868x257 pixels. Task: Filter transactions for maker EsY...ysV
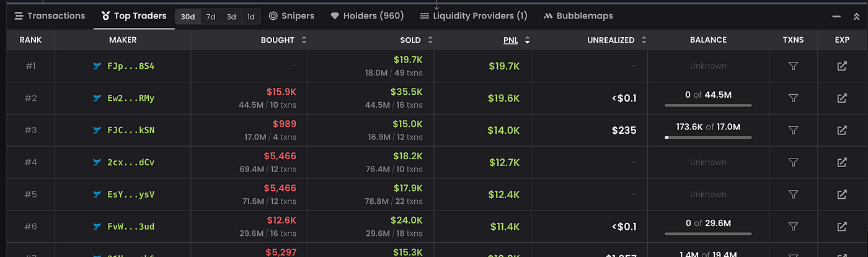[x=793, y=195]
